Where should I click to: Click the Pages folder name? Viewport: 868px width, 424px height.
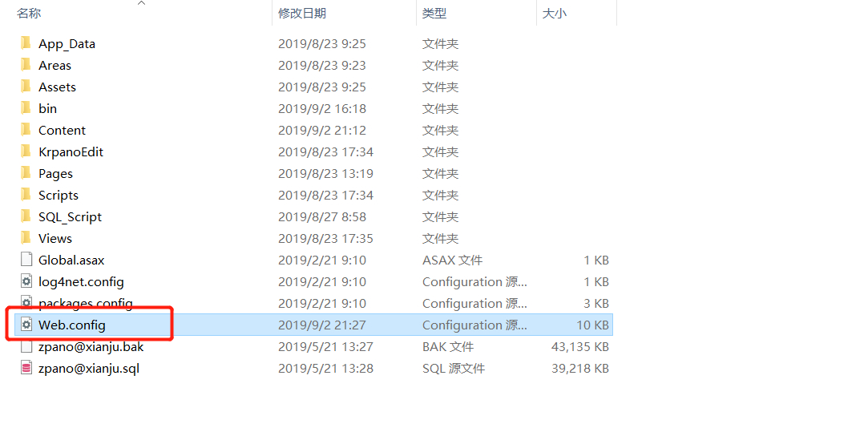click(55, 174)
